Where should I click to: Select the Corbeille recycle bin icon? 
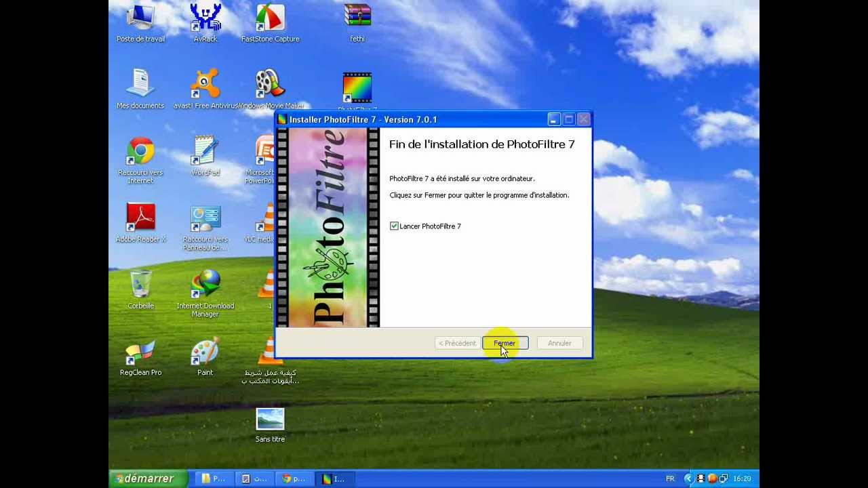click(x=141, y=289)
